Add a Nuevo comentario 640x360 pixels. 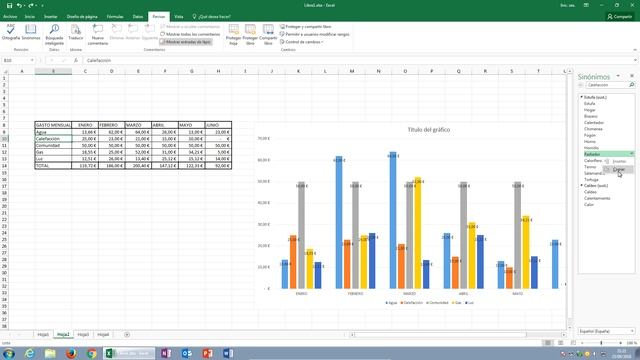(98, 34)
